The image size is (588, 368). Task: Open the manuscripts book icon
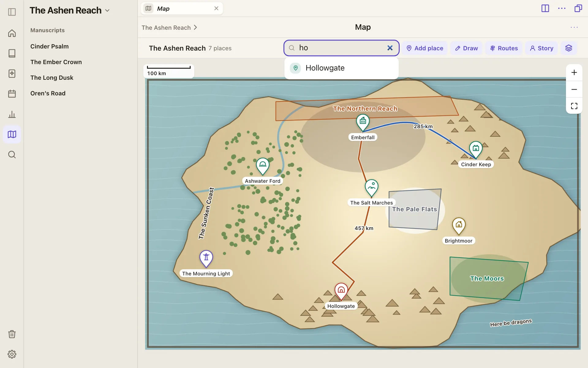coord(12,53)
